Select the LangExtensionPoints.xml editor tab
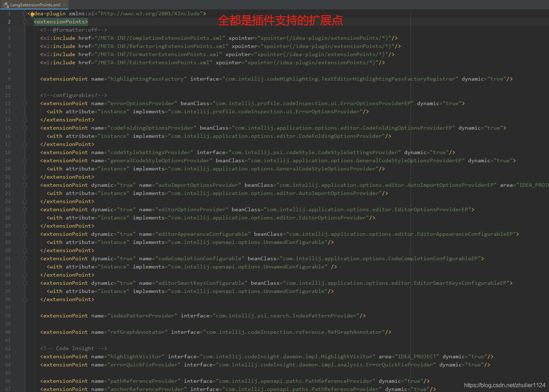The image size is (549, 392). pyautogui.click(x=34, y=5)
